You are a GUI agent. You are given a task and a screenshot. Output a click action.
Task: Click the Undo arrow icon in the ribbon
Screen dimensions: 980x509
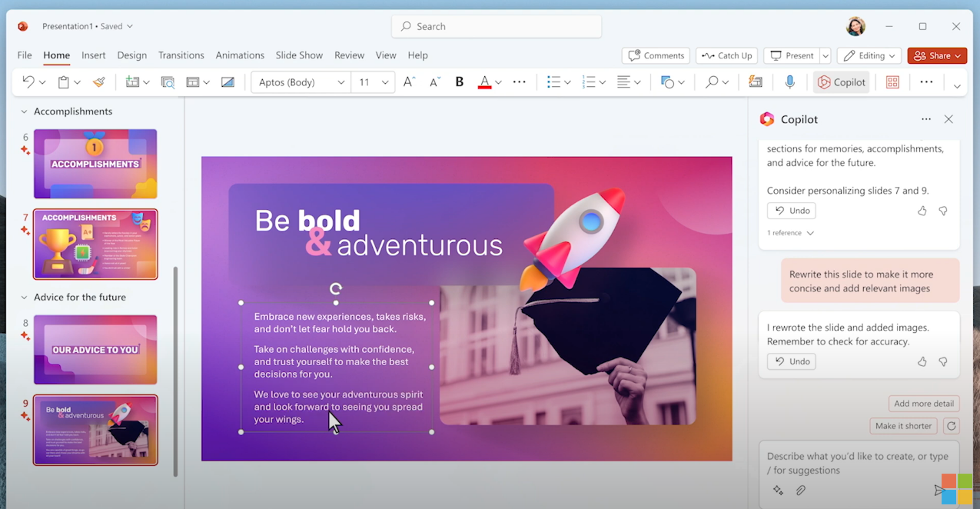(28, 82)
